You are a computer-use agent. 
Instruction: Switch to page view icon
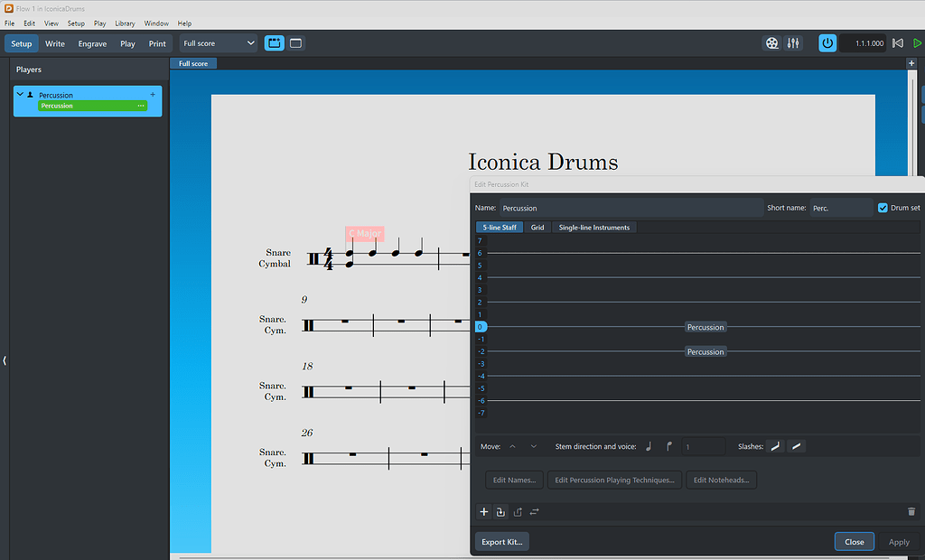[295, 43]
